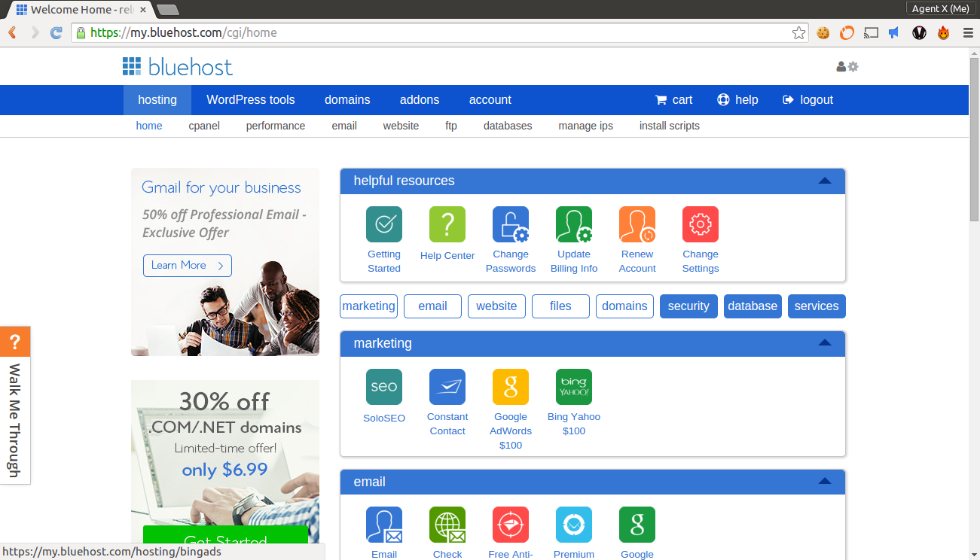Toggle the domains category filter
Screen dimensions: 980x560
(624, 306)
